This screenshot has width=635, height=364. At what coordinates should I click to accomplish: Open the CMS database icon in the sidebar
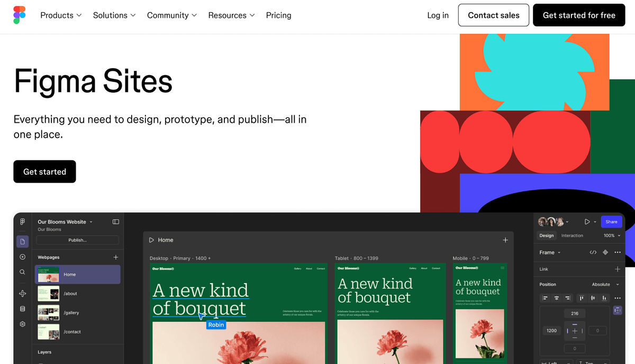click(22, 308)
